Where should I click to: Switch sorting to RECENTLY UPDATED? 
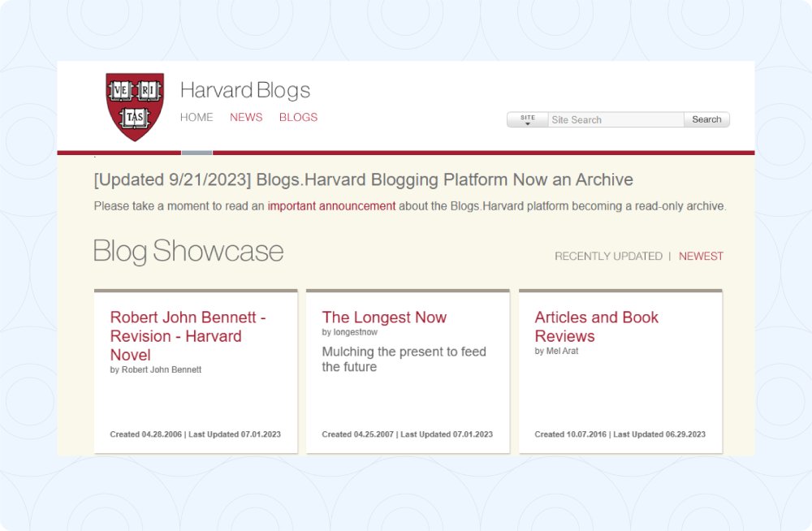(608, 256)
